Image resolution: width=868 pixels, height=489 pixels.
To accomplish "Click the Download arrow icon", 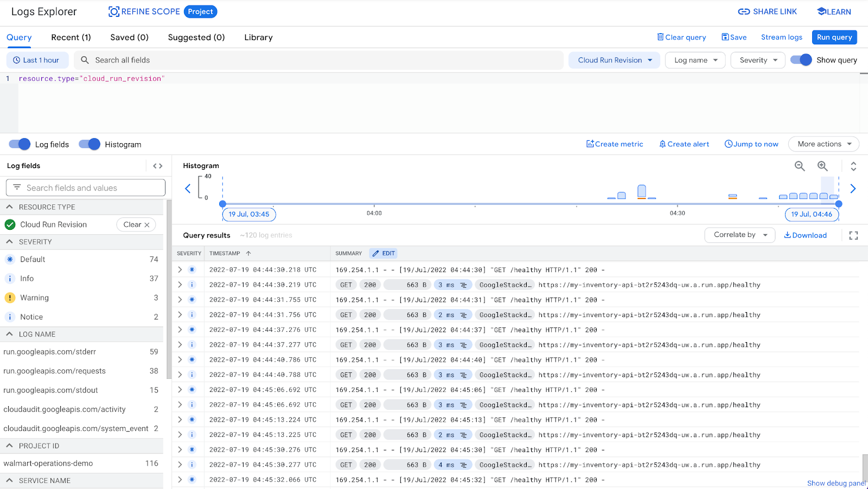I will coord(787,235).
